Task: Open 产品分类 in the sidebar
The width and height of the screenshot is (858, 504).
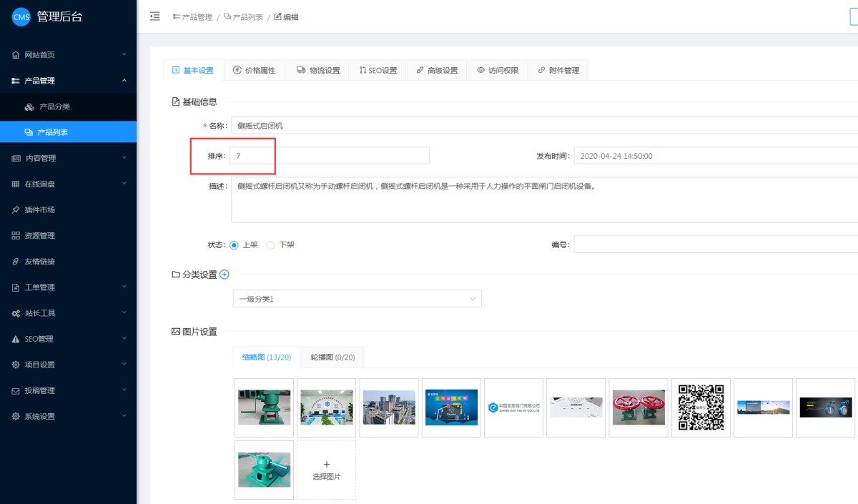Action: pyautogui.click(x=54, y=107)
